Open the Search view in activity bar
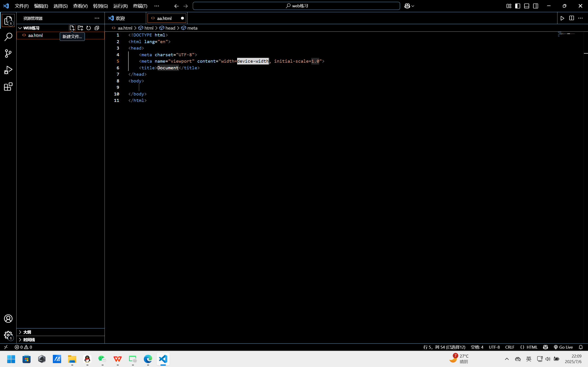The image size is (588, 367). pyautogui.click(x=8, y=37)
